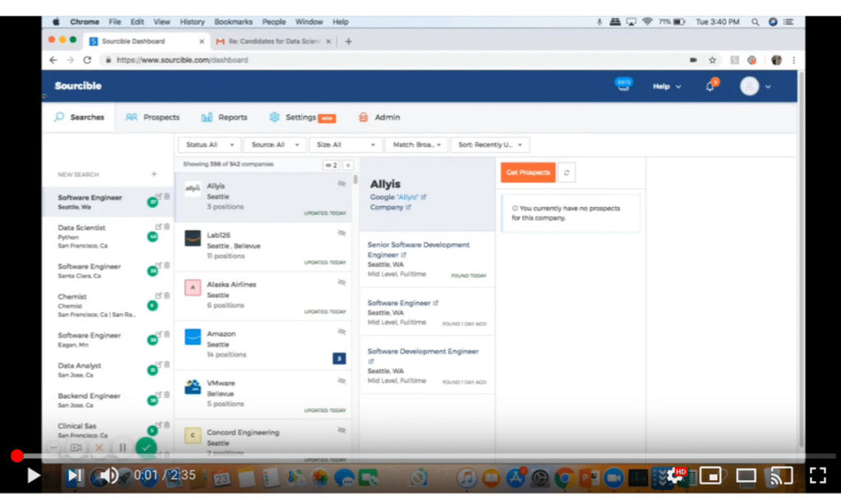Click the refresh icon beside Get Prospects
The image size is (841, 504).
point(567,172)
